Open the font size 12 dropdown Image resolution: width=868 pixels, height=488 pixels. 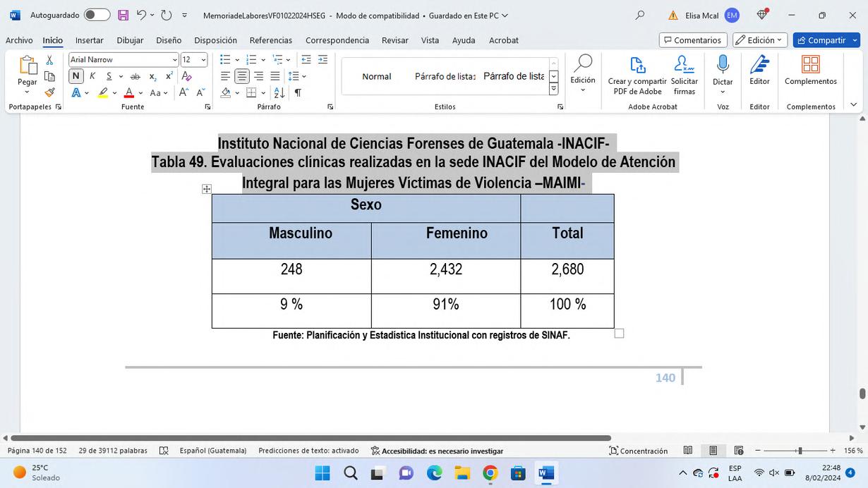coord(204,60)
